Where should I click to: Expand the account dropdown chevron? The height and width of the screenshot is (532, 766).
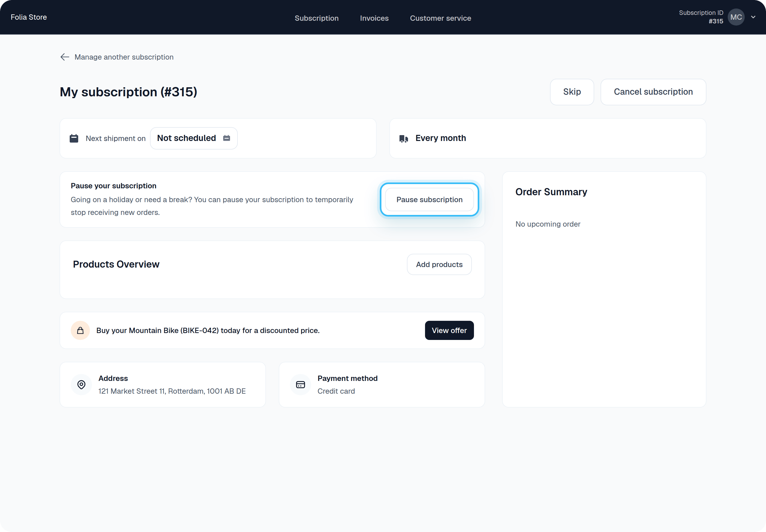[x=753, y=17]
